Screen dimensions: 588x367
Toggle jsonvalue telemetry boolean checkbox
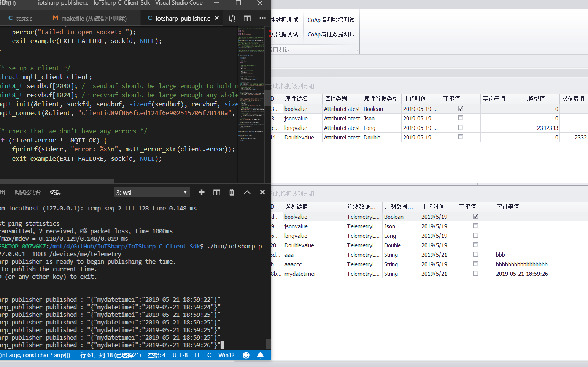tap(475, 226)
